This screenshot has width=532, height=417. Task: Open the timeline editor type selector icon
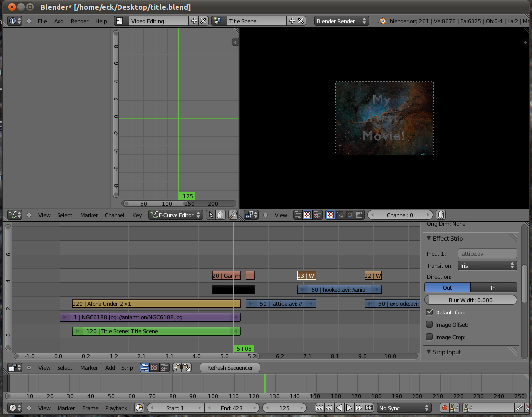[x=14, y=408]
